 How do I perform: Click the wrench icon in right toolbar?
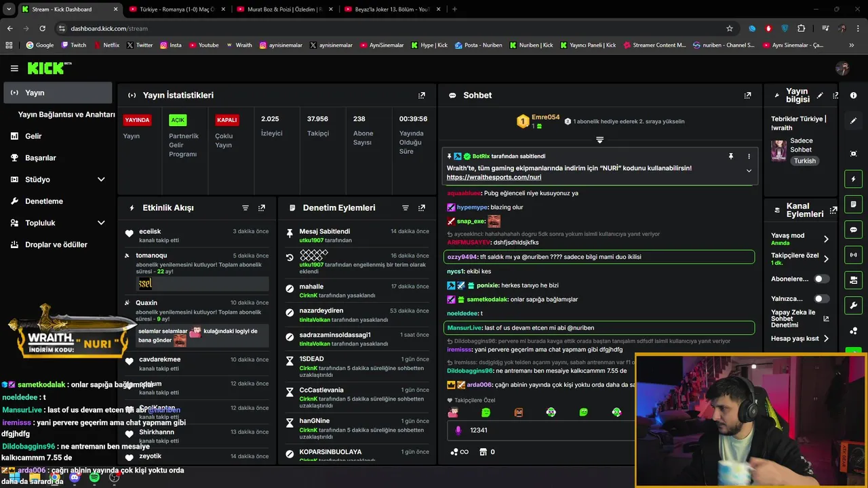pos(854,305)
